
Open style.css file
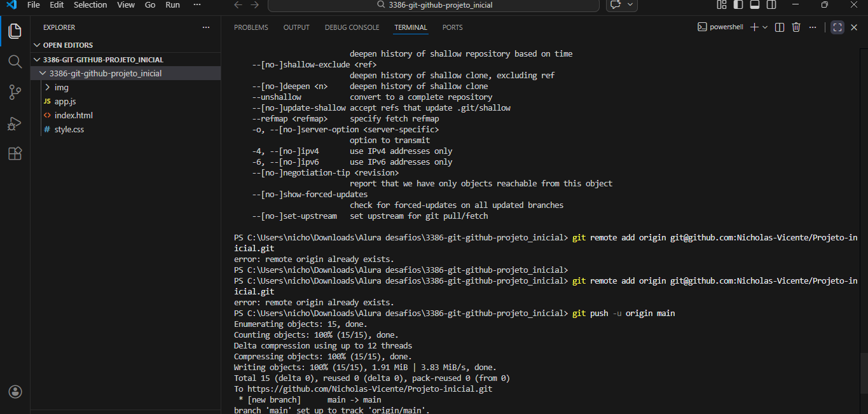pyautogui.click(x=126, y=129)
